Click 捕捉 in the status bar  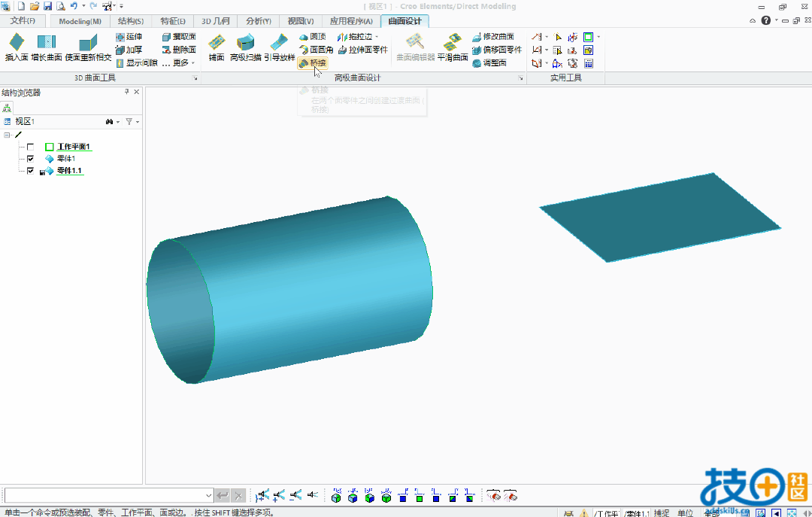coord(662,512)
